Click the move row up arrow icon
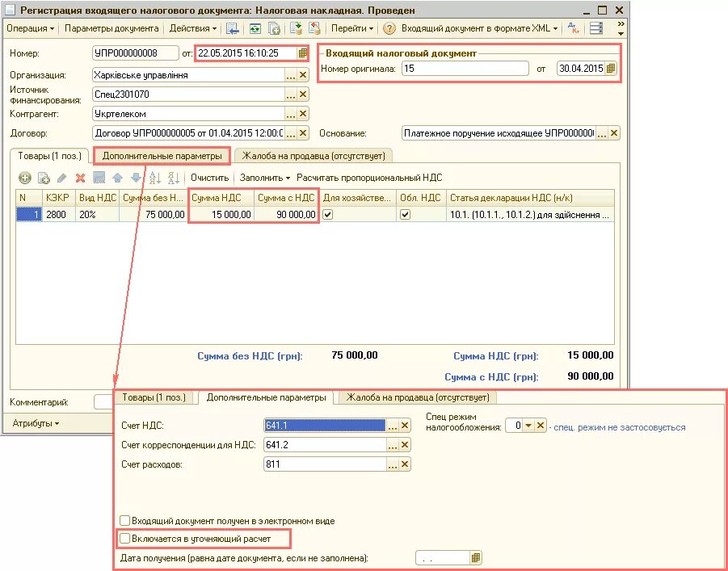The image size is (728, 571). pyautogui.click(x=117, y=178)
